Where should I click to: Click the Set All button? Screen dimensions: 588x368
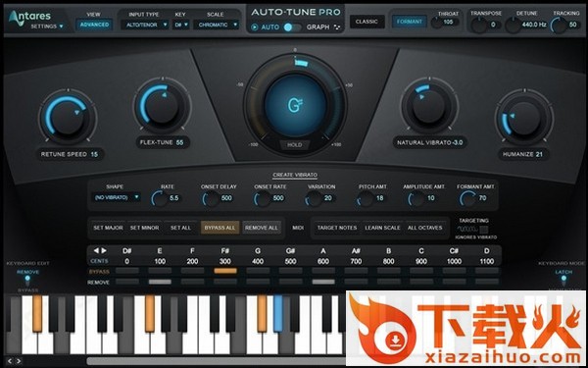tap(180, 228)
